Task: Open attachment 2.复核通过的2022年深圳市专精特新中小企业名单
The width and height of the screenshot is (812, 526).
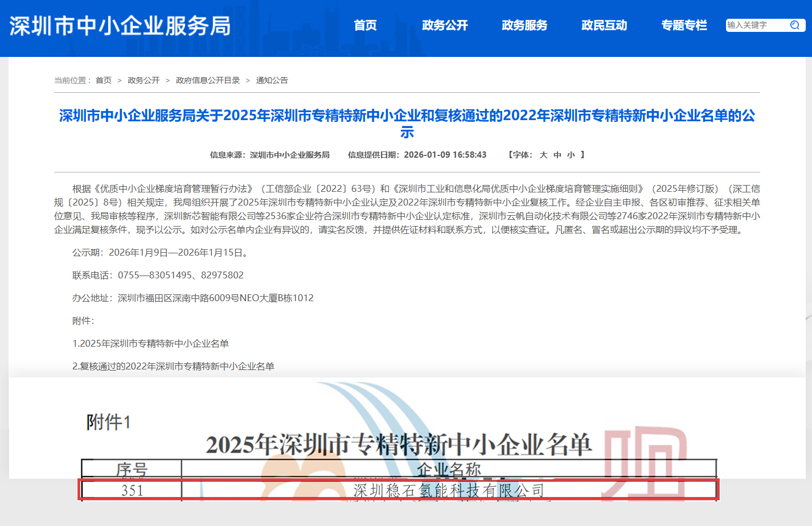Action: [x=173, y=366]
